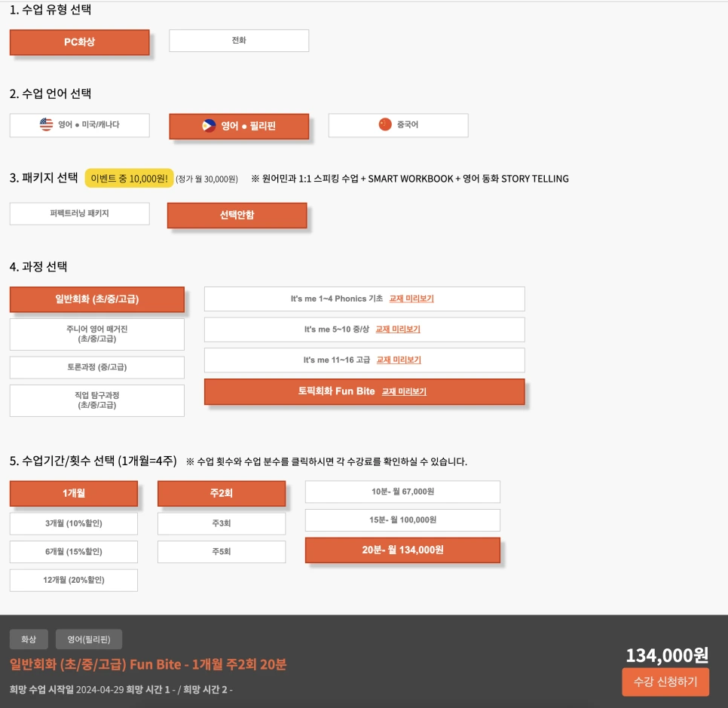Select the 토론과정 (중/고급) course

coord(96,366)
